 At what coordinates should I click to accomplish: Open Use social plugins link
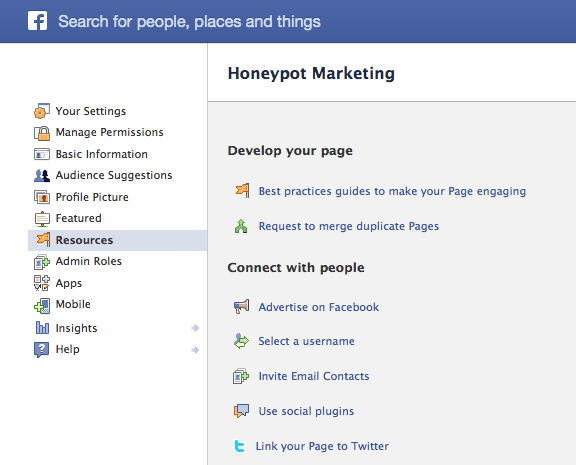pos(306,411)
